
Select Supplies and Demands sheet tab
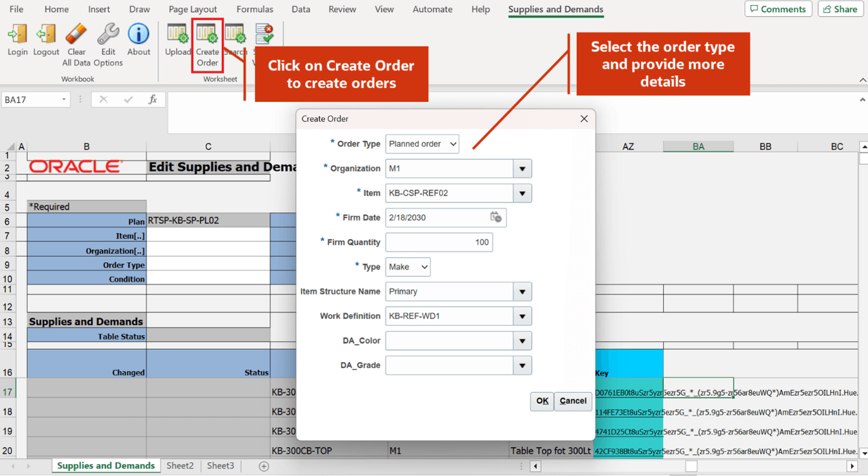[x=105, y=466]
